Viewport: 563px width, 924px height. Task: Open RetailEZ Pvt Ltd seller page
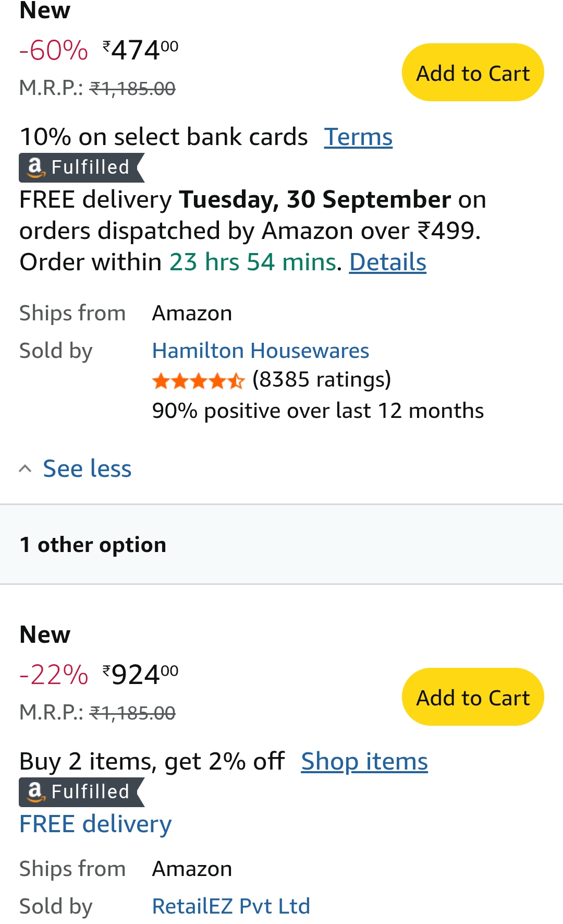click(x=231, y=906)
